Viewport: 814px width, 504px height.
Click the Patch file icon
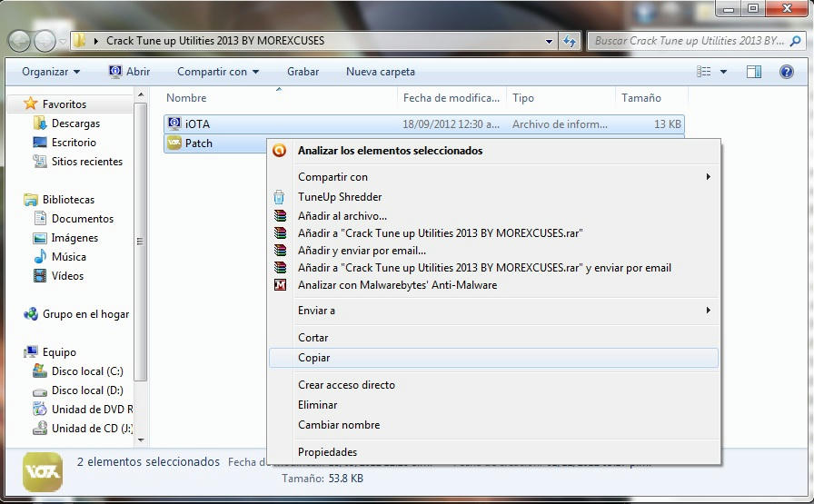coord(174,143)
